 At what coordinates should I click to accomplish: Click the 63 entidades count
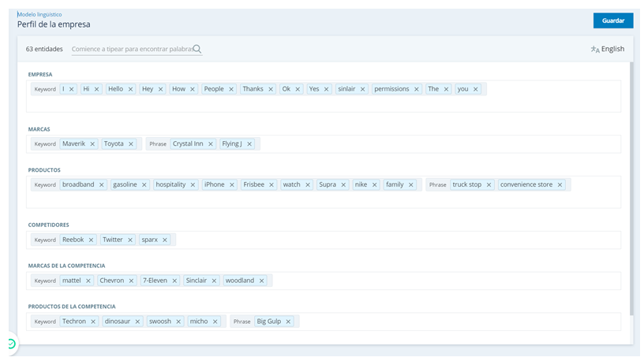[44, 49]
